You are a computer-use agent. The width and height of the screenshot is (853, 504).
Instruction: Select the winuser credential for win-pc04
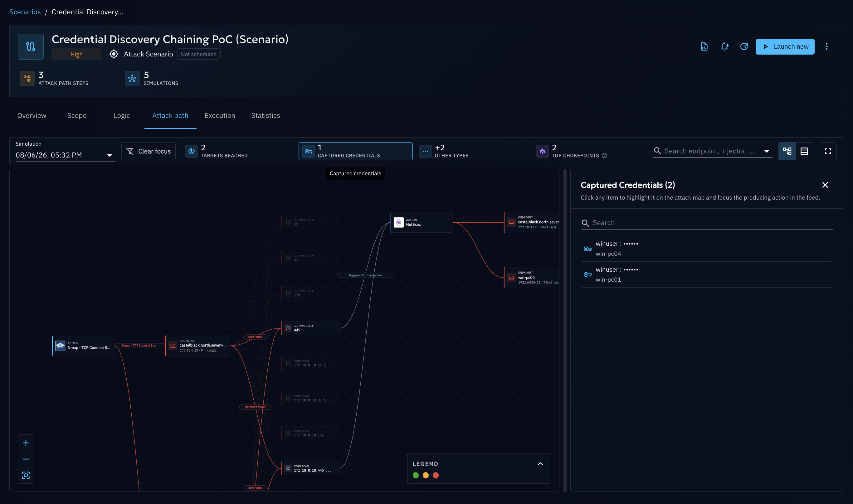[x=706, y=249]
